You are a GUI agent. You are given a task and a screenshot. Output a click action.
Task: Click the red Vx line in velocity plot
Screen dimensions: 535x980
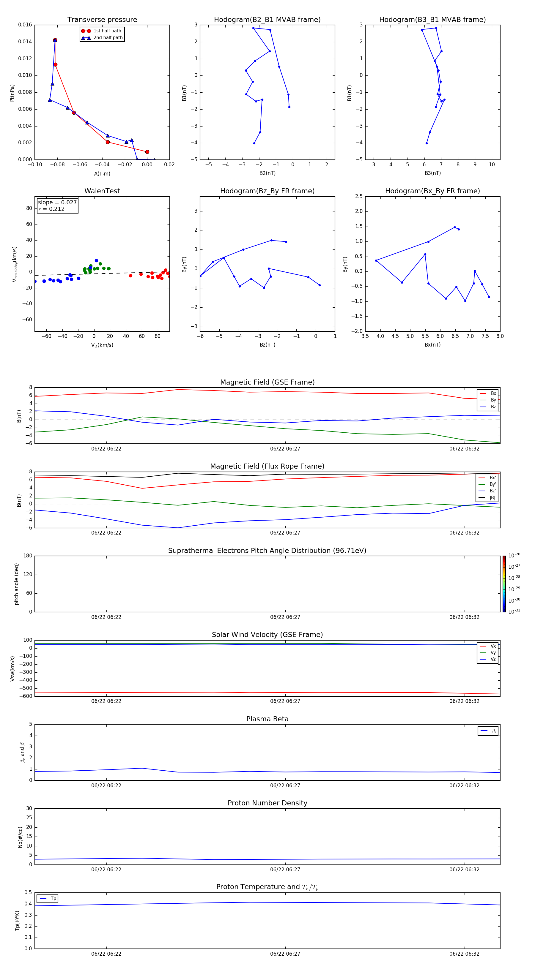[x=267, y=693]
